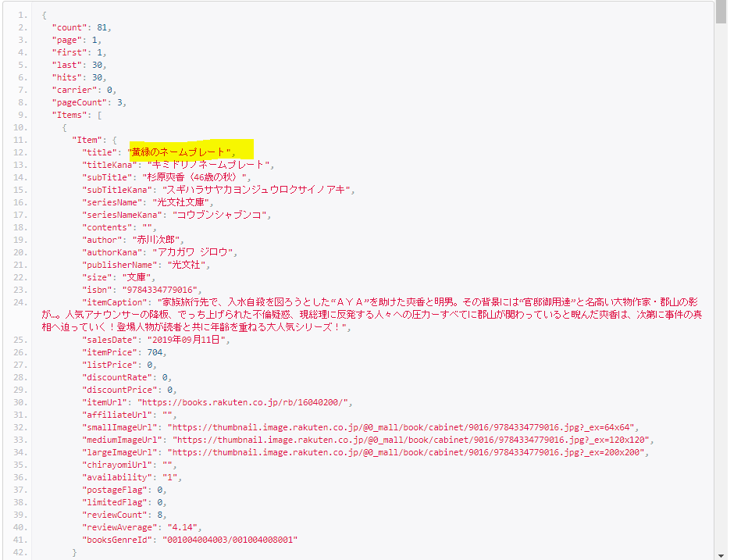The height and width of the screenshot is (560, 741).
Task: Click the largeImageUrl value ending 200x200
Action: [x=406, y=453]
